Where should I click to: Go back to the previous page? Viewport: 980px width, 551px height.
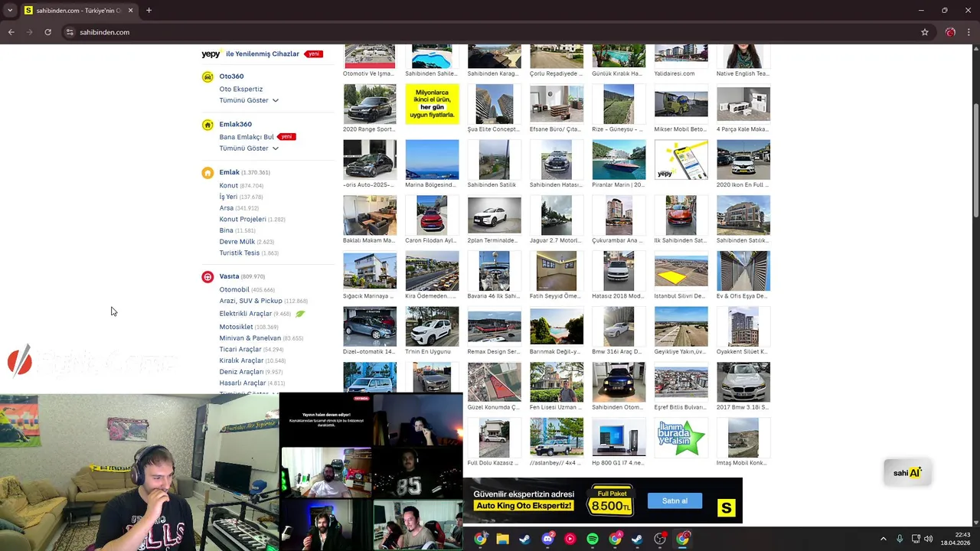[x=11, y=32]
